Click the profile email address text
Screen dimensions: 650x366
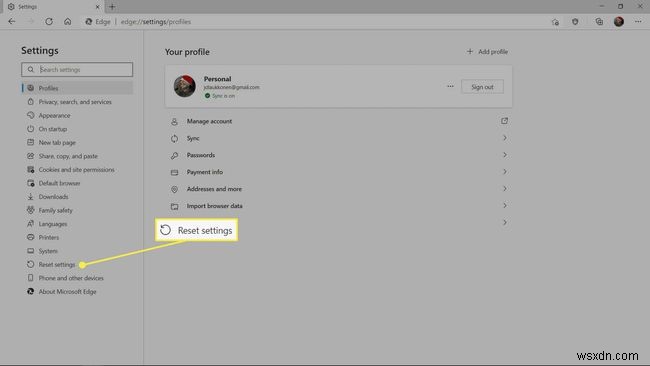231,87
